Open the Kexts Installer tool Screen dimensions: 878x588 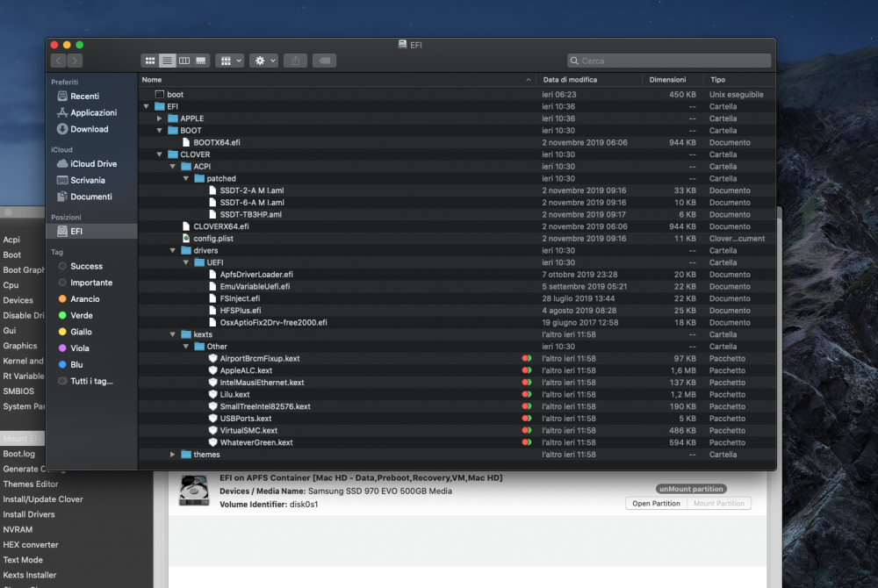point(30,575)
